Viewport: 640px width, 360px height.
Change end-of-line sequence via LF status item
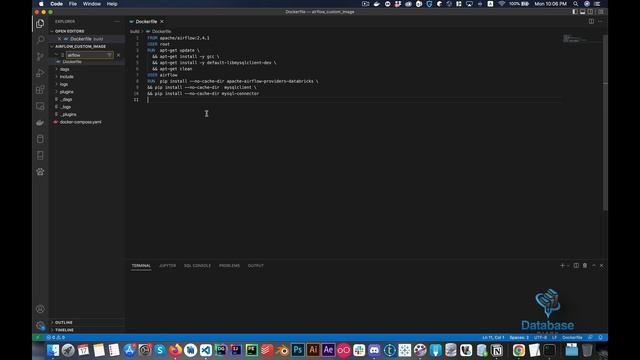pyautogui.click(x=554, y=338)
